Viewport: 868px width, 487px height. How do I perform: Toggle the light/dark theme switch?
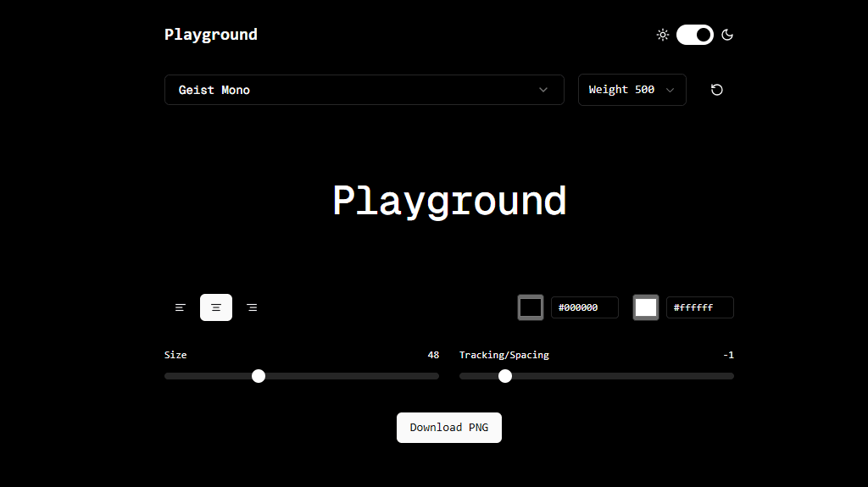pyautogui.click(x=695, y=35)
